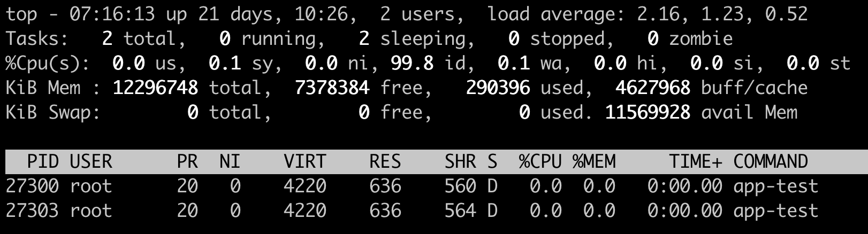Click the USER column header
Image resolution: width=868 pixels, height=234 pixels.
pyautogui.click(x=91, y=161)
